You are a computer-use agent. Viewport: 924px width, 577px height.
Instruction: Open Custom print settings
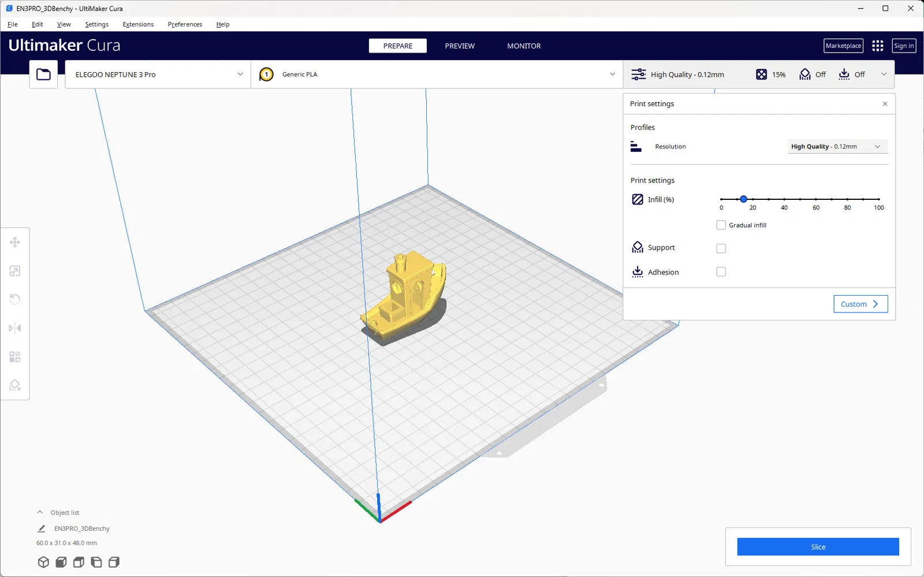pos(860,304)
